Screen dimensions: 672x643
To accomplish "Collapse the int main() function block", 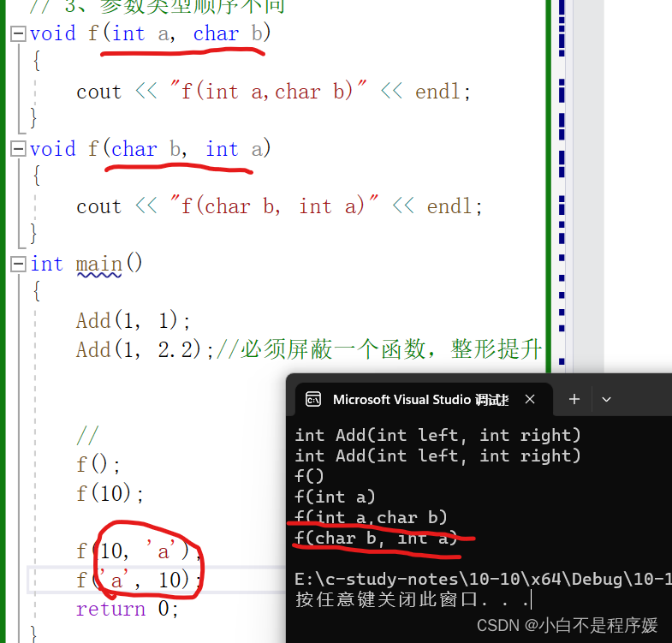I will pyautogui.click(x=18, y=264).
